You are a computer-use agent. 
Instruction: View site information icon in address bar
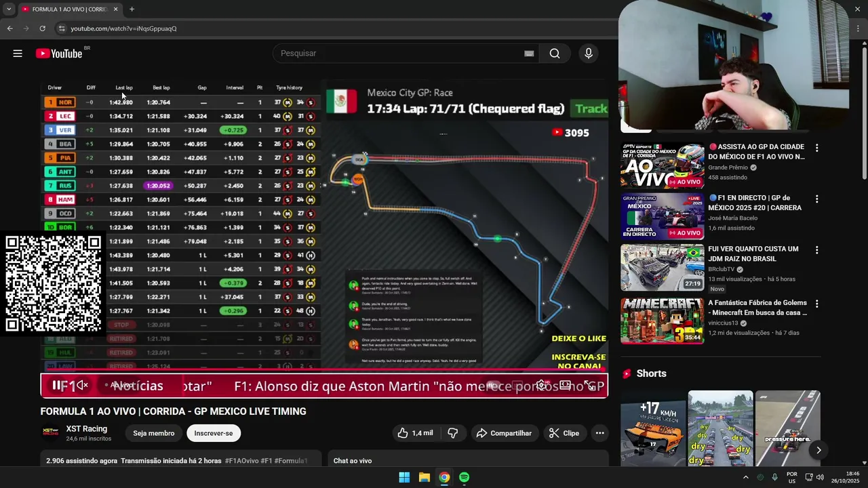[61, 28]
